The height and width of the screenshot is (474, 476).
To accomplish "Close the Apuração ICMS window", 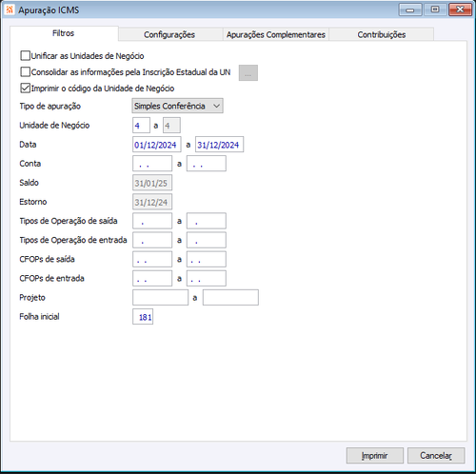I will (460, 10).
